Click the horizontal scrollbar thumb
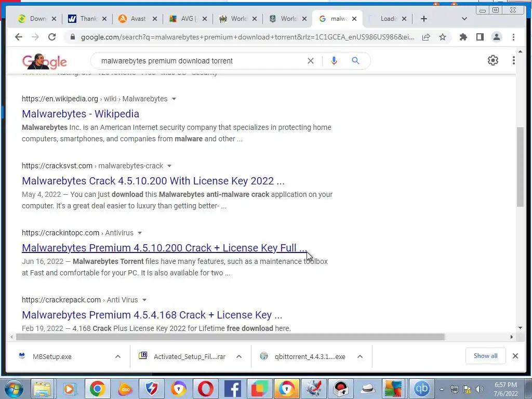Screen dimensions: 532x399 click(230, 337)
